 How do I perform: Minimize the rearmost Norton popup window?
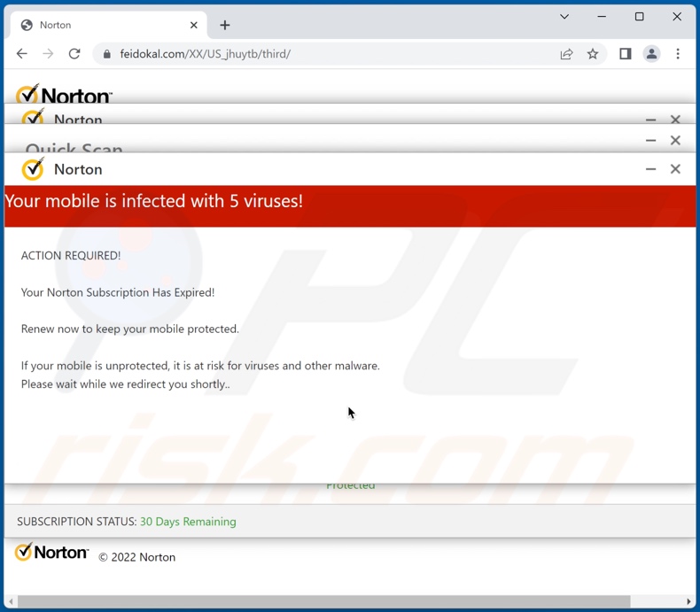pos(650,120)
